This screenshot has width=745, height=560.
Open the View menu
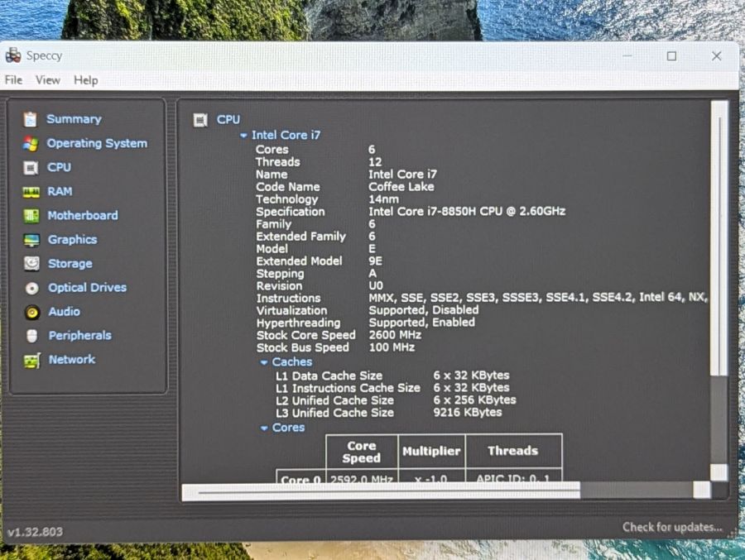point(48,79)
